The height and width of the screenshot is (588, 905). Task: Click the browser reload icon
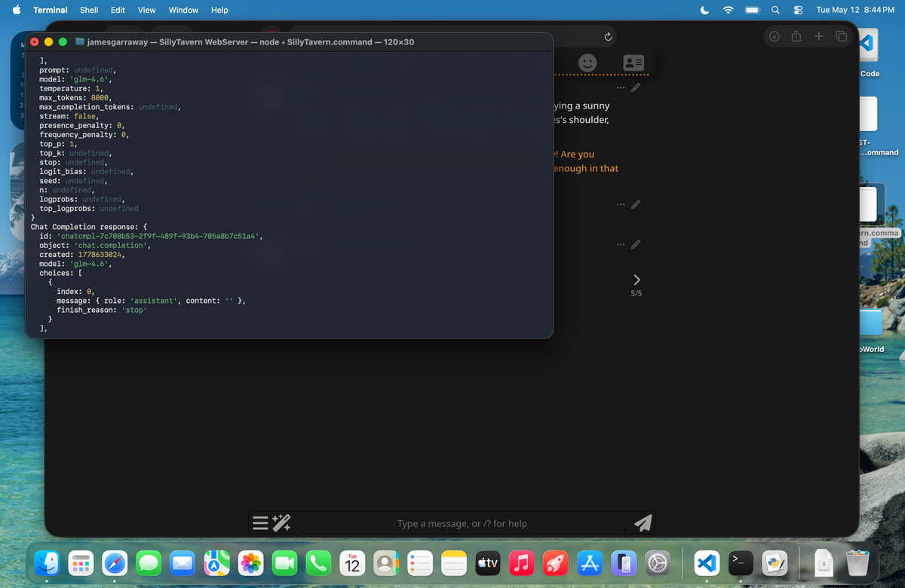pyautogui.click(x=608, y=36)
